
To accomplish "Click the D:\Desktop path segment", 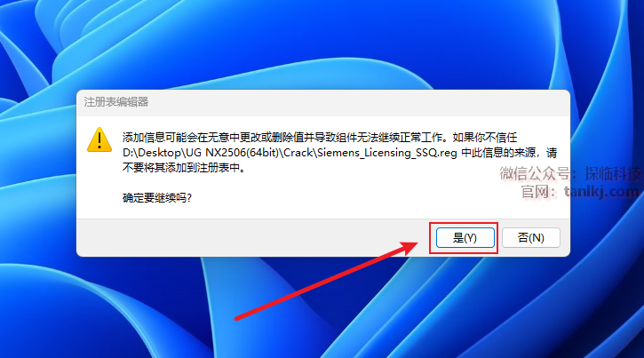I will (x=152, y=153).
